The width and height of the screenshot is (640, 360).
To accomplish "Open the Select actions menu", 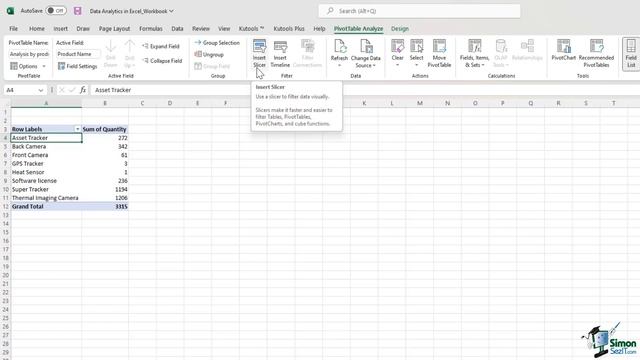I will 416,53.
